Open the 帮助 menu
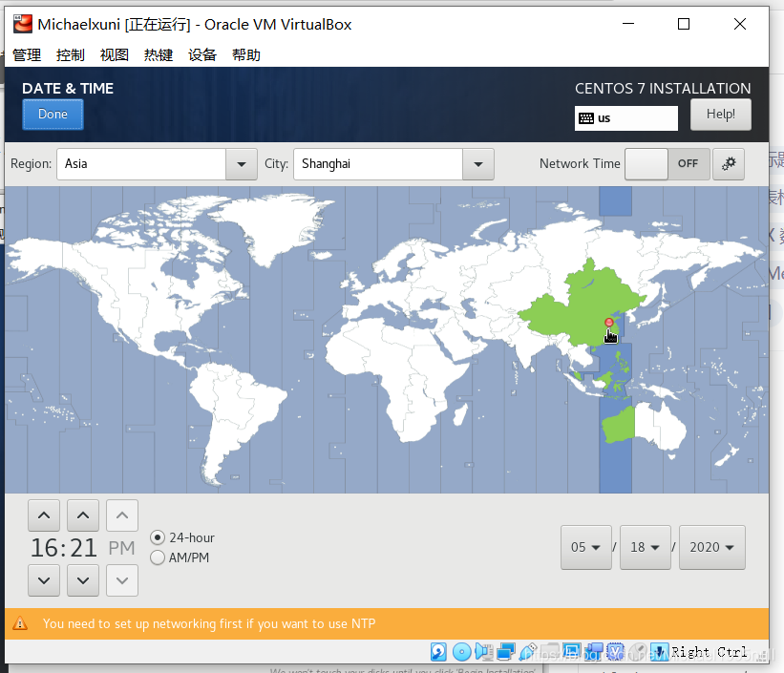The image size is (784, 673). [x=246, y=55]
